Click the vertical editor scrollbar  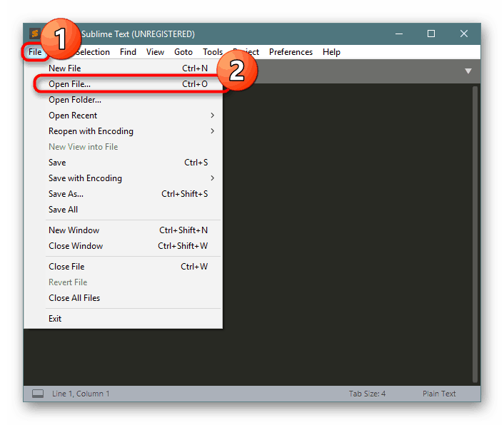tap(475, 234)
